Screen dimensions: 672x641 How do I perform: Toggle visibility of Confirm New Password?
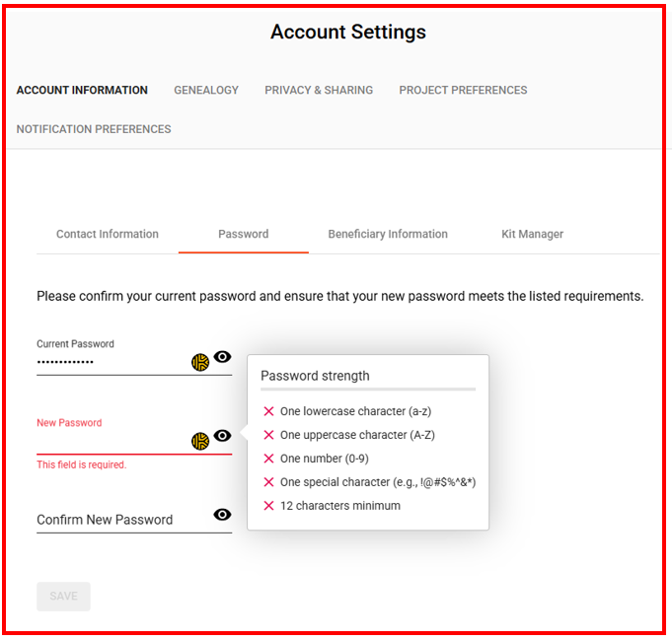click(222, 514)
